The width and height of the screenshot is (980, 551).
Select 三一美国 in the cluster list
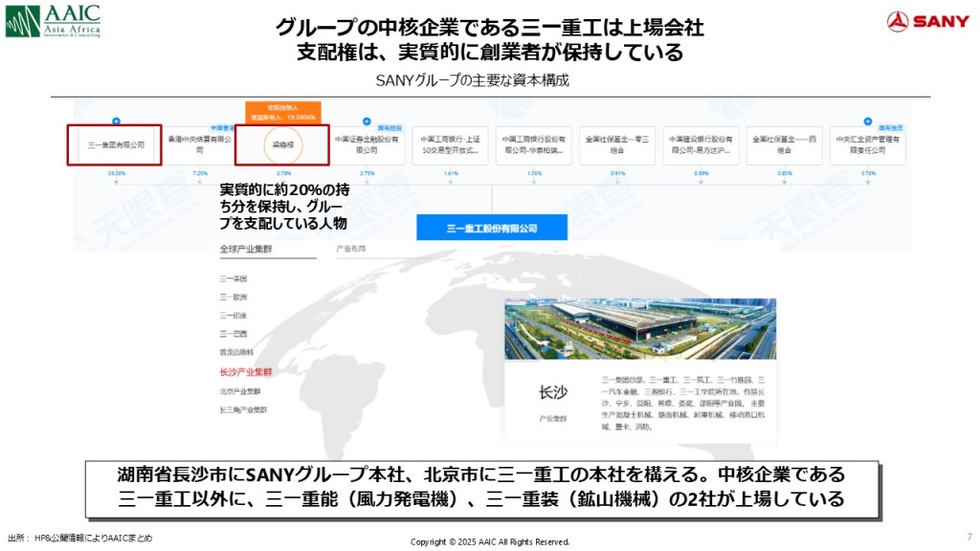[233, 278]
